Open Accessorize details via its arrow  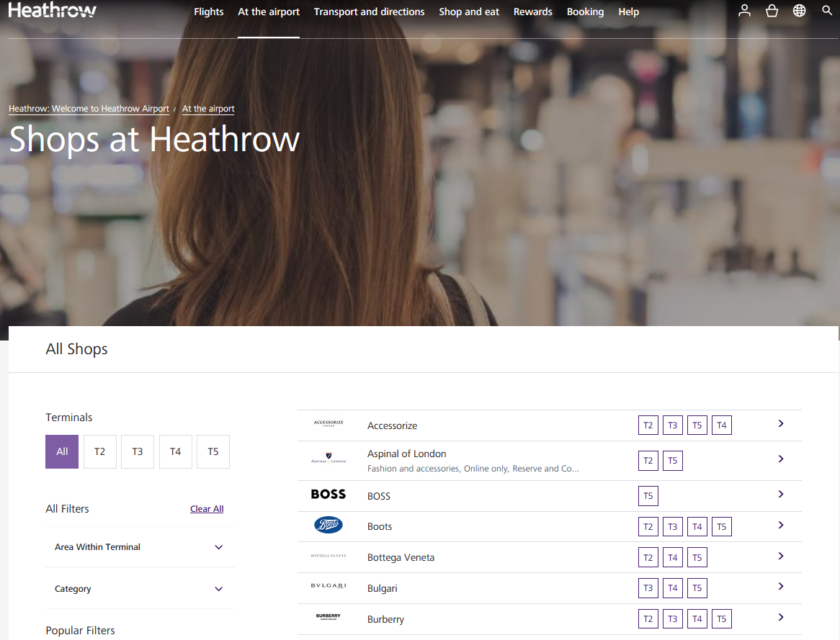coord(781,424)
